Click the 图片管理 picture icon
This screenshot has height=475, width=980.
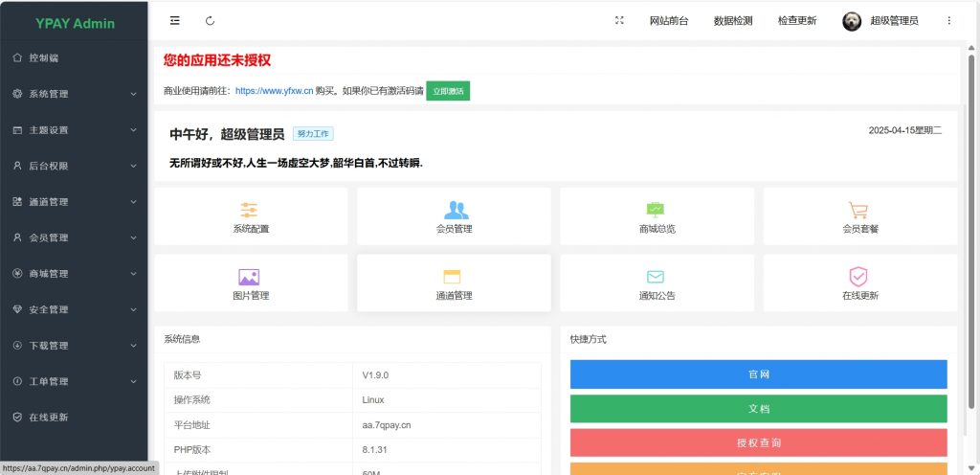[x=249, y=277]
